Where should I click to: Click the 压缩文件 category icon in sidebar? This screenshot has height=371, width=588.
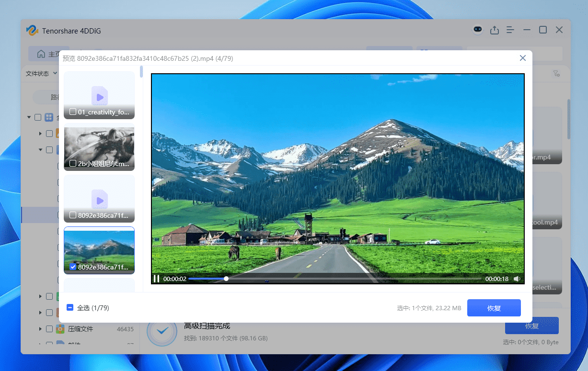(60, 329)
